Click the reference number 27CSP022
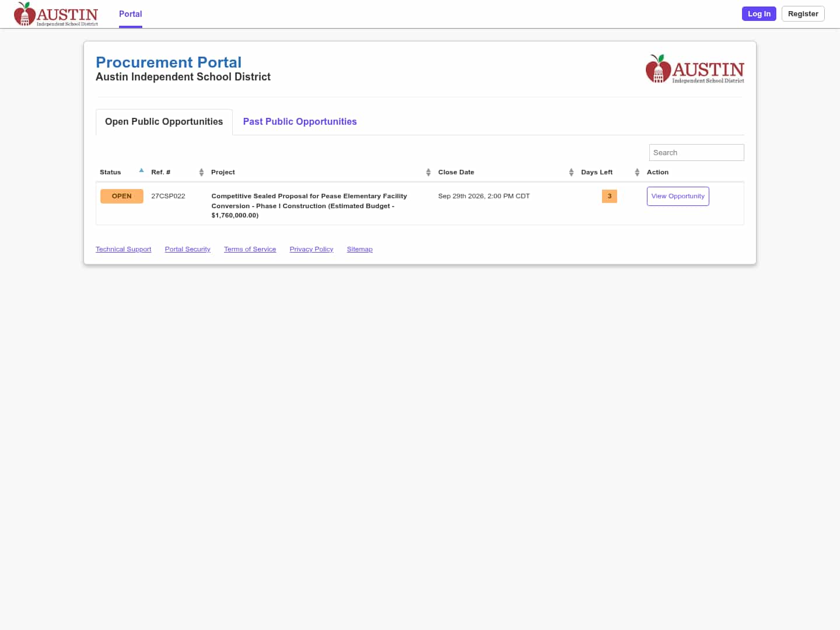The image size is (840, 630). [168, 196]
